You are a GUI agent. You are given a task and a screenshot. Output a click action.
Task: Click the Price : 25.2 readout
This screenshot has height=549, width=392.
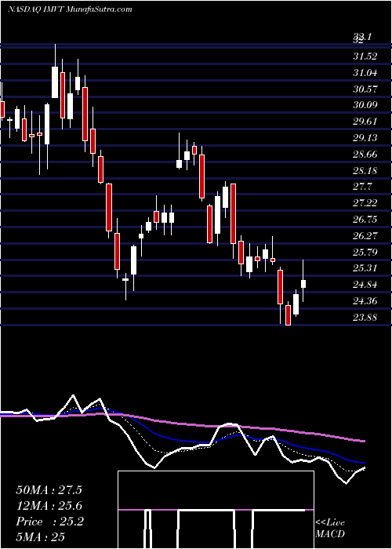[49, 522]
